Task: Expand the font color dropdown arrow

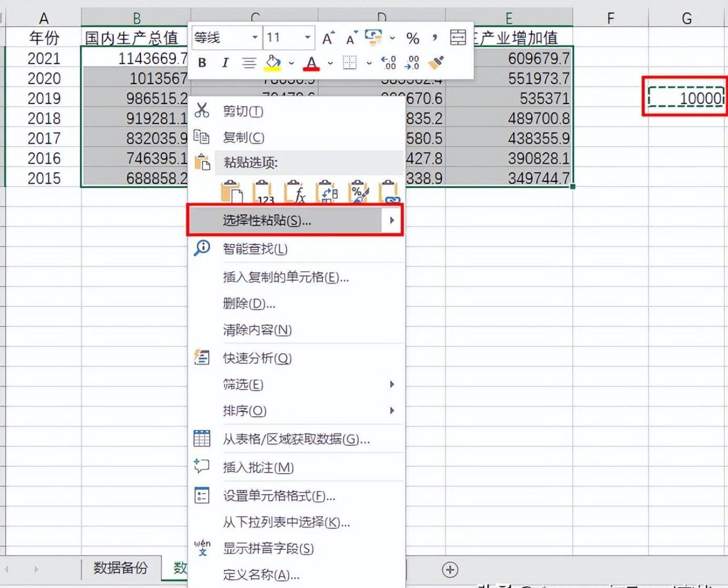Action: 330,63
